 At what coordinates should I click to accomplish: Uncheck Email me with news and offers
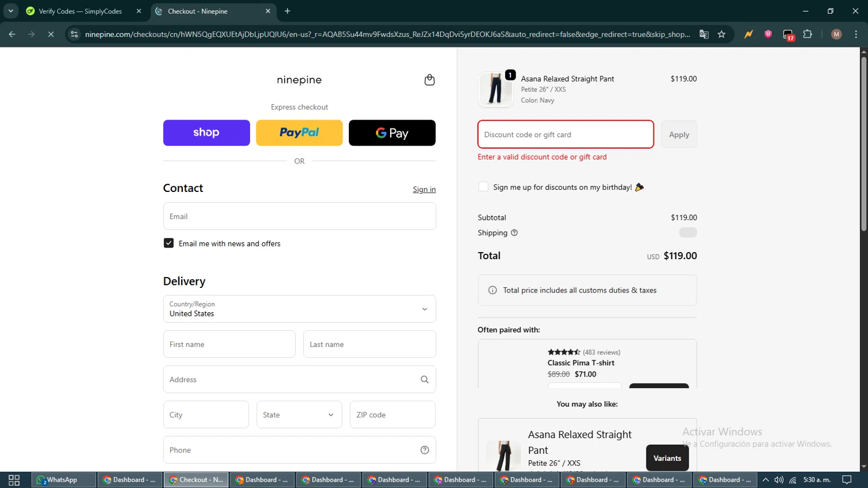168,243
